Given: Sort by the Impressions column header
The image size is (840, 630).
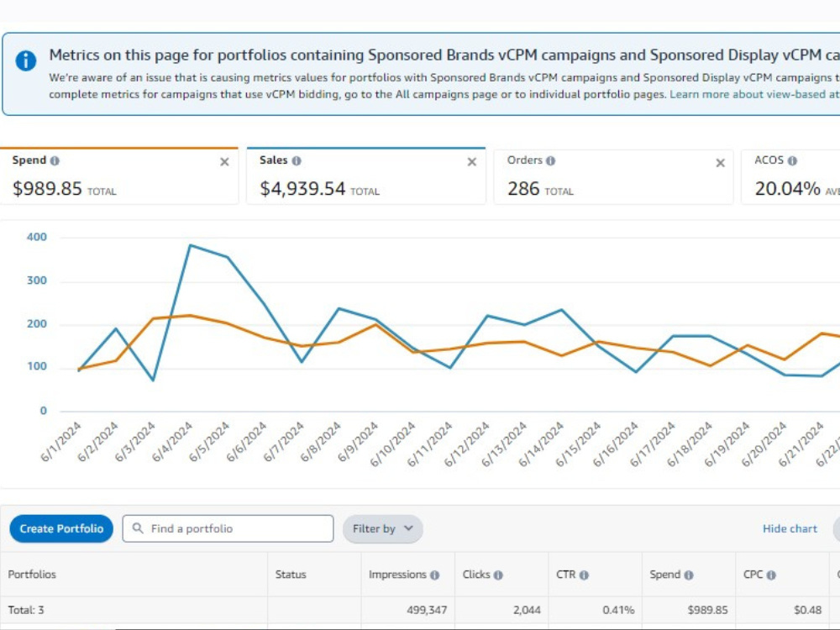Looking at the screenshot, I should coord(397,575).
